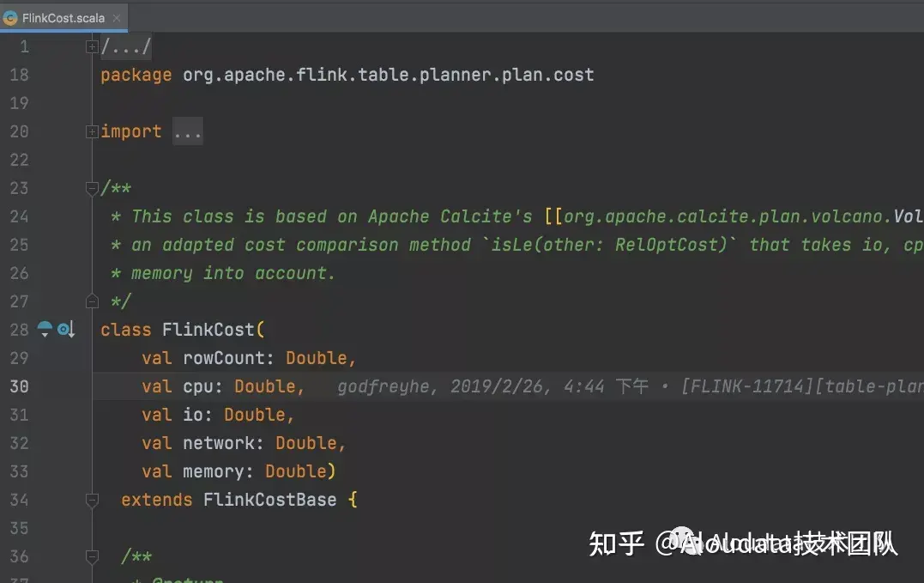
Task: Collapse the class body fold at line 34
Action: click(92, 500)
